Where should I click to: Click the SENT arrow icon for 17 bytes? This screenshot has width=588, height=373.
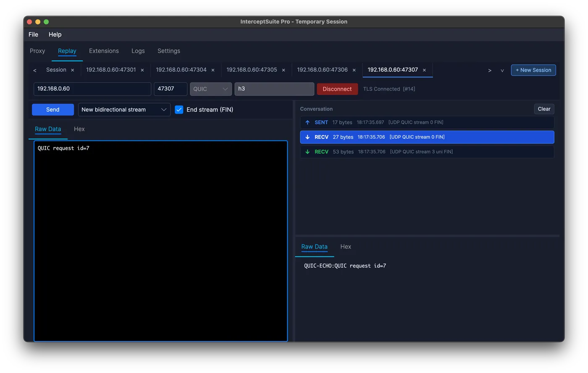tap(307, 123)
